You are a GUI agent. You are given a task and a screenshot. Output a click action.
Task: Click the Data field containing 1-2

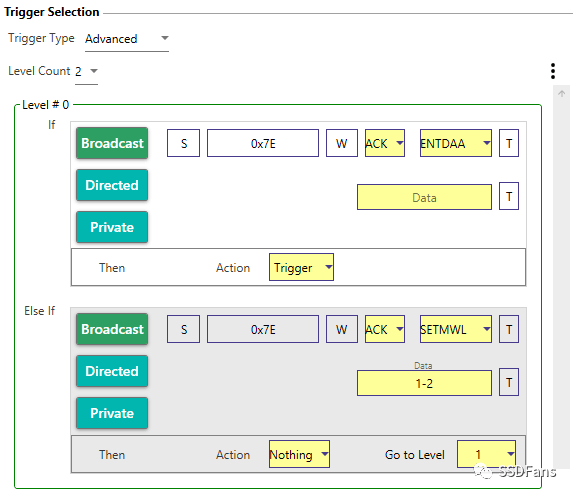click(424, 383)
